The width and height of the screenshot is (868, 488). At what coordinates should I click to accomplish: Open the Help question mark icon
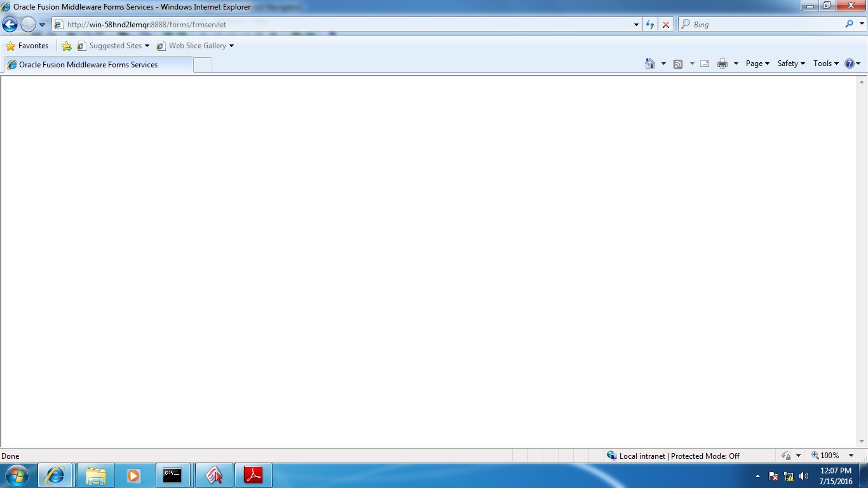850,64
